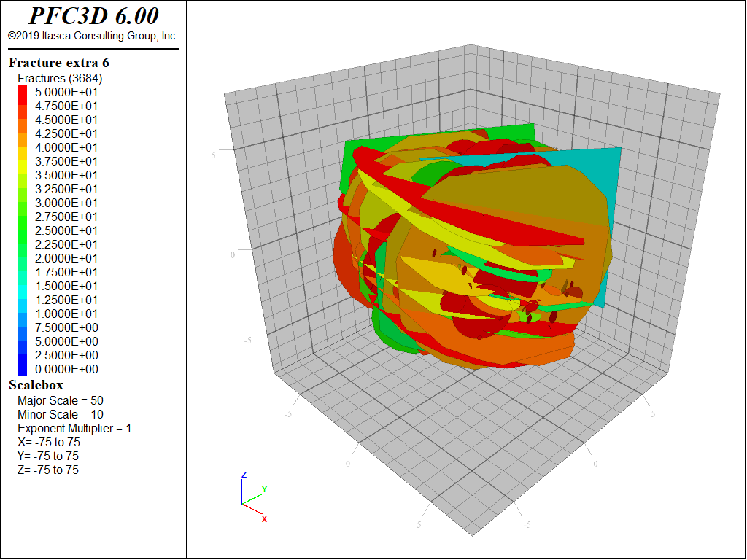This screenshot has width=747, height=560.
Task: Click the 5.0000E+01 legend value
Action: [66, 92]
